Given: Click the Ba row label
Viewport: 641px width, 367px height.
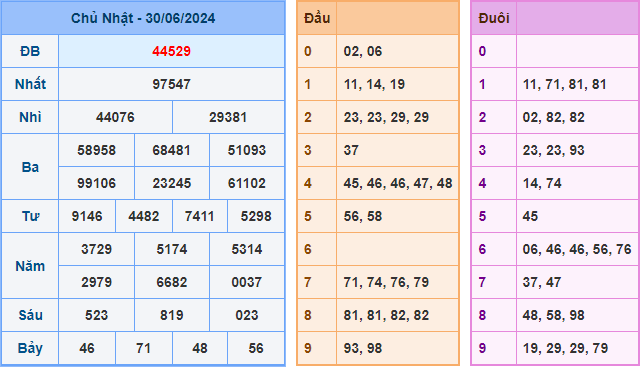Looking at the screenshot, I should (x=30, y=167).
